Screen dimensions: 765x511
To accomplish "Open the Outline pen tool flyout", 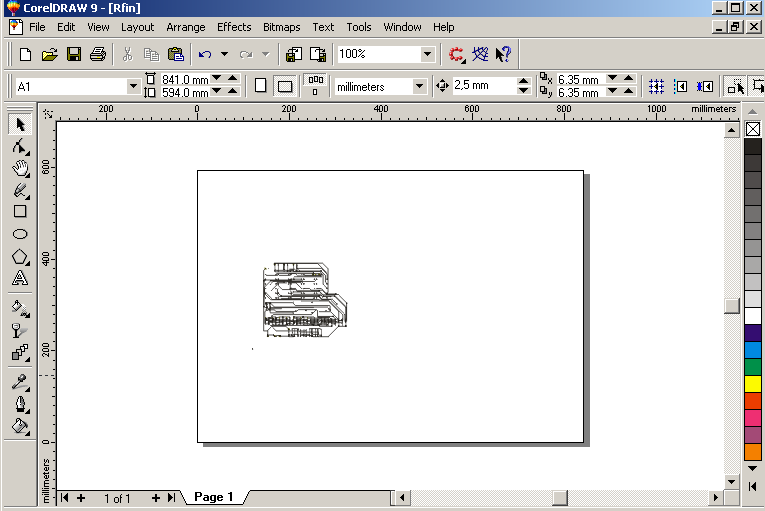I will tap(20, 404).
